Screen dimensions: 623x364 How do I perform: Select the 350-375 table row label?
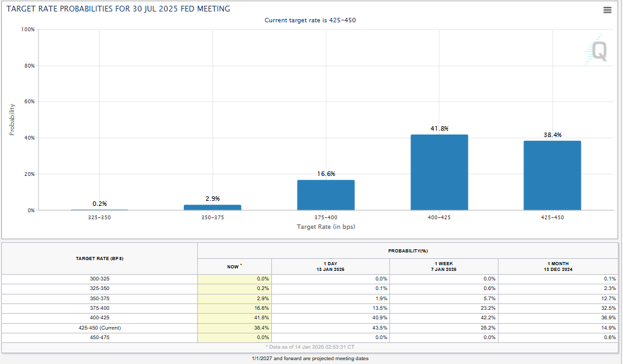pyautogui.click(x=100, y=298)
